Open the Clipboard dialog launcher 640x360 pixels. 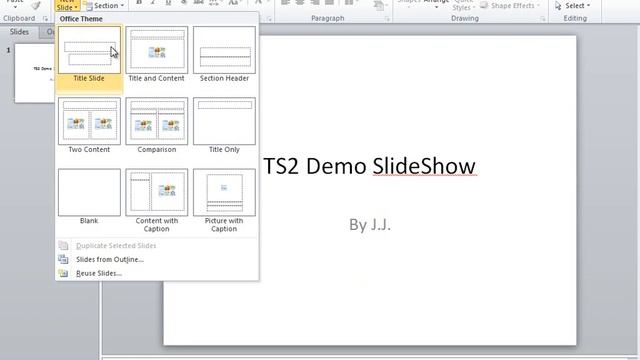tap(45, 18)
